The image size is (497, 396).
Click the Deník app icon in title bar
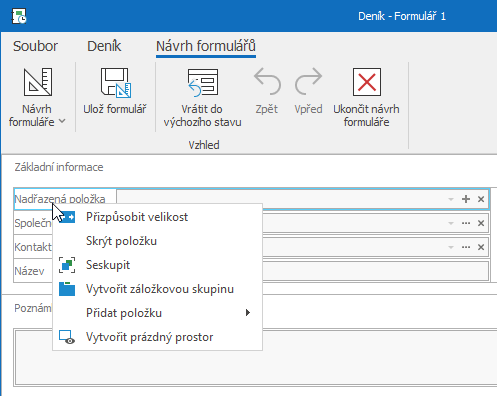[x=19, y=16]
